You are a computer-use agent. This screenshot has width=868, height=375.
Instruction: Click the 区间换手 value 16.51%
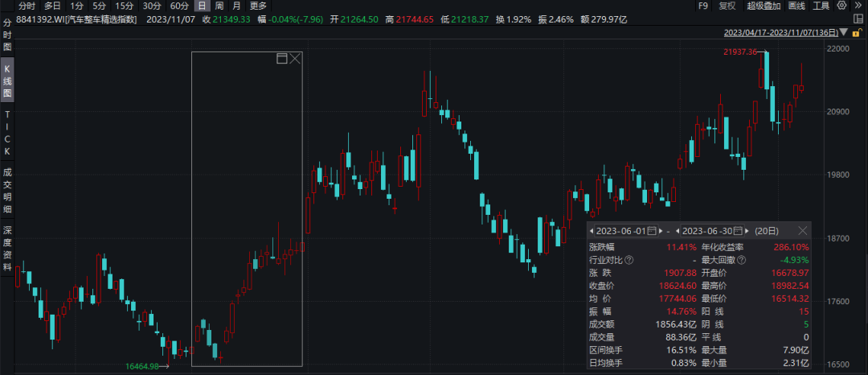tap(682, 350)
